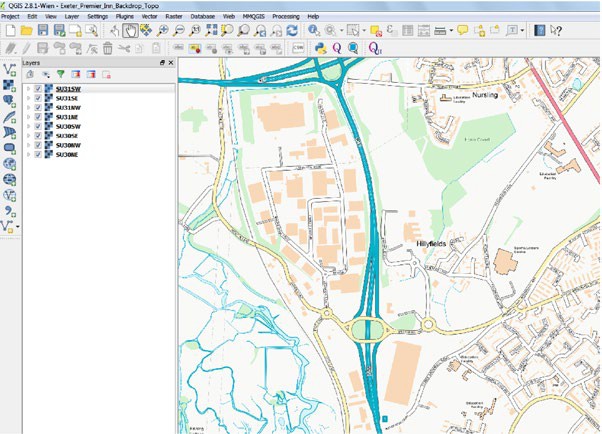This screenshot has width=602, height=434.
Task: Open the Python console
Action: click(x=321, y=48)
